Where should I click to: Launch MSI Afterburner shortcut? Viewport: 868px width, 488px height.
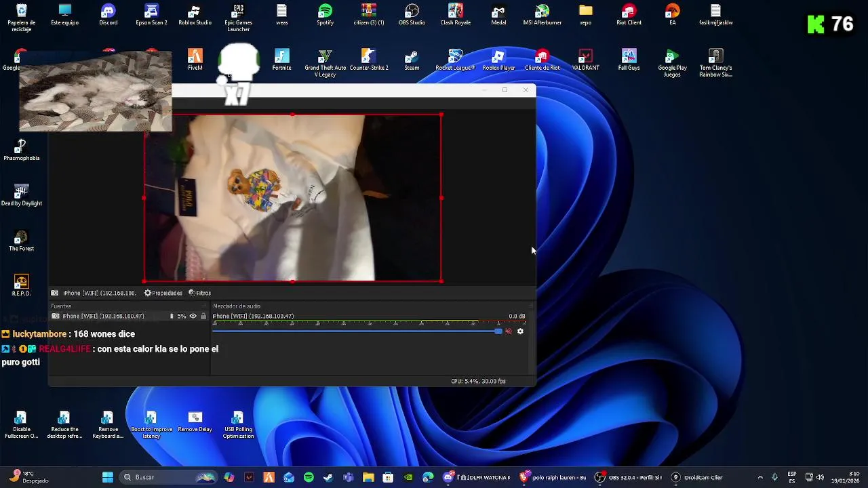(x=542, y=15)
